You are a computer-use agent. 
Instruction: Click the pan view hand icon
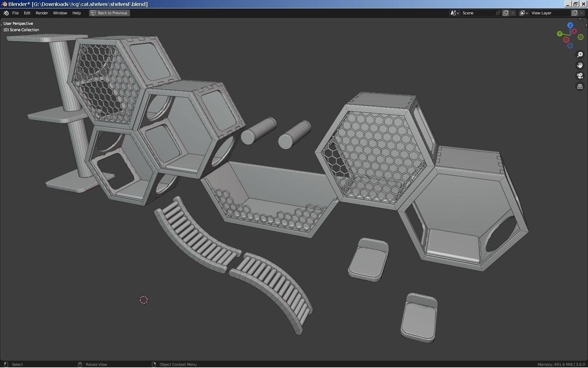tap(580, 65)
